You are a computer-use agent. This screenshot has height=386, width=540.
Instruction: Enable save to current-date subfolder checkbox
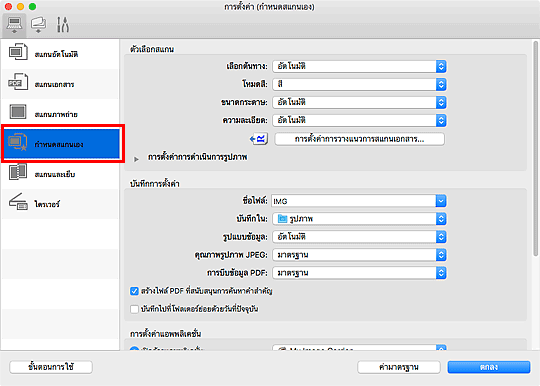(x=134, y=309)
